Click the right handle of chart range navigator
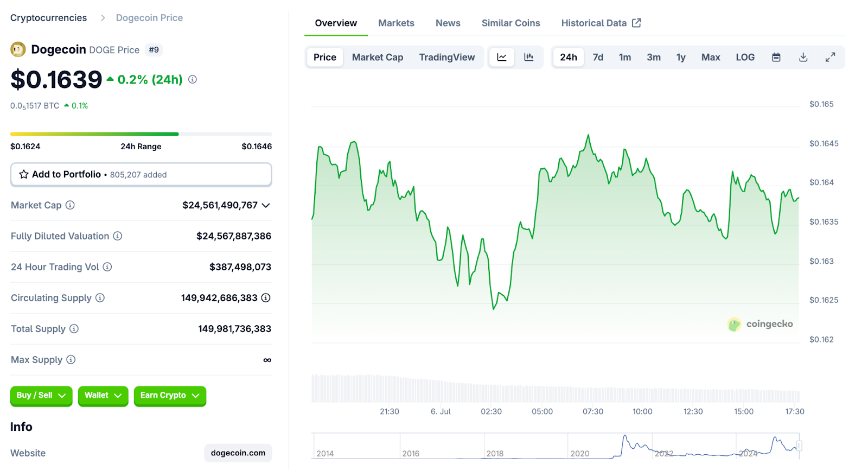Viewport: 868px width, 470px height. click(799, 446)
